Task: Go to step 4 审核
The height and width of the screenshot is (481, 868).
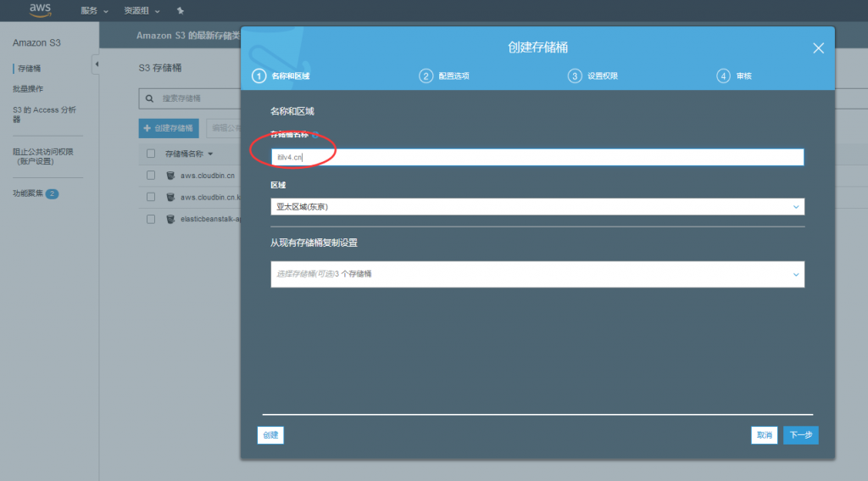Action: point(734,76)
